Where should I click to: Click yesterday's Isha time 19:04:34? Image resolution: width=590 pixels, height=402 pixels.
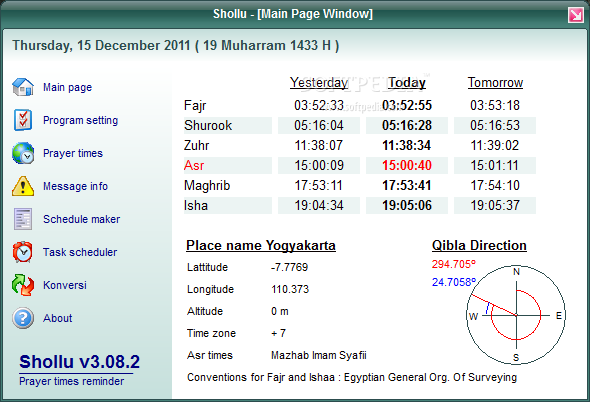(x=319, y=206)
